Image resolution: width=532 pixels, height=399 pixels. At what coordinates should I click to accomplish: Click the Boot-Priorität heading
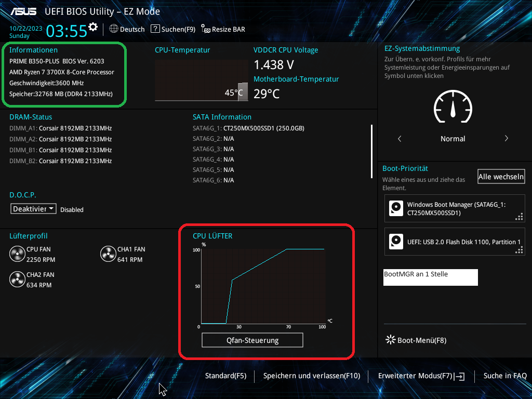pyautogui.click(x=405, y=169)
